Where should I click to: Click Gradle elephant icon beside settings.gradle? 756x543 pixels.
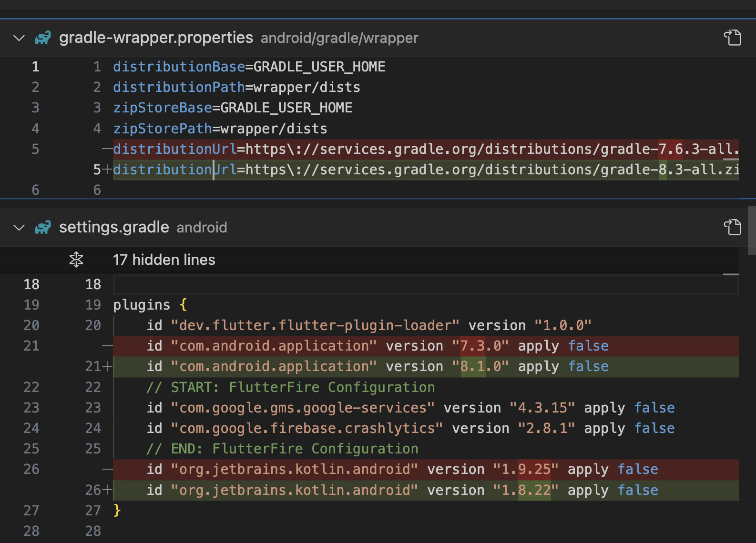[43, 227]
